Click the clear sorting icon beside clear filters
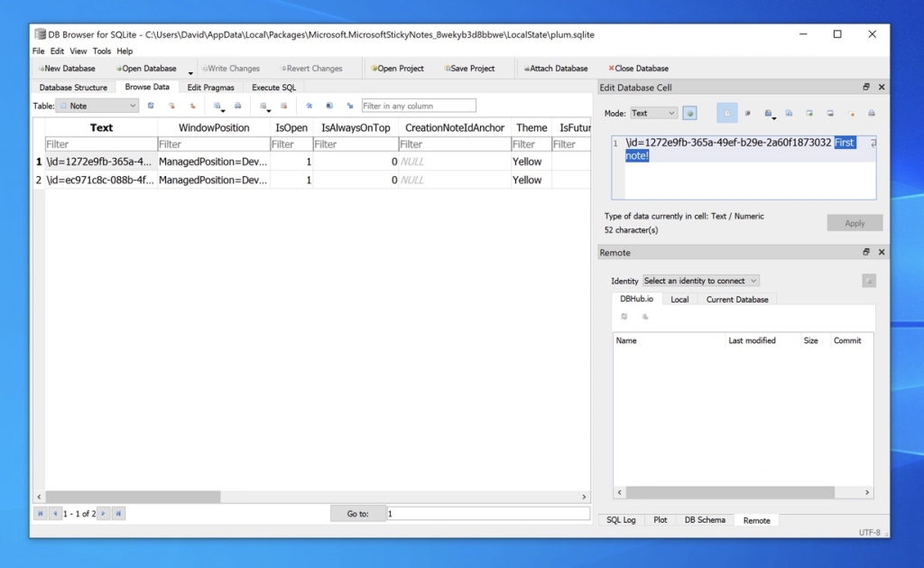 tap(192, 107)
